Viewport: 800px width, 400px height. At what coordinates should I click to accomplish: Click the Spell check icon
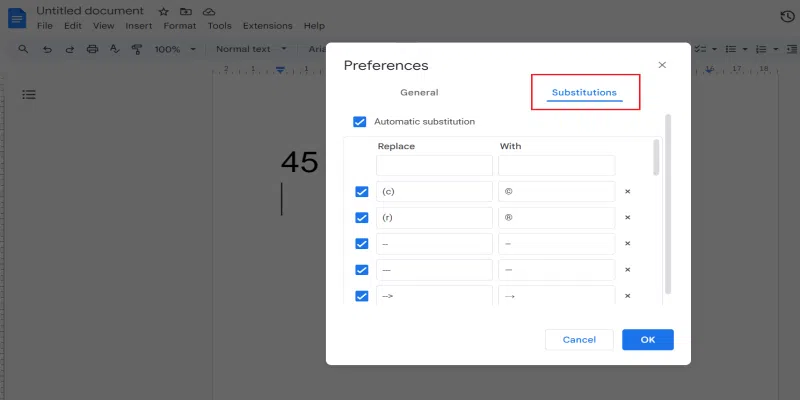114,49
